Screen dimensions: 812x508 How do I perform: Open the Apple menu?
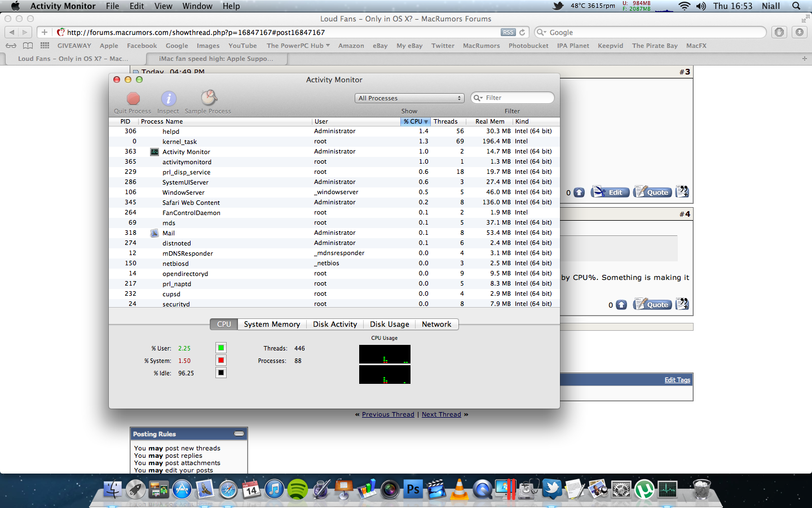pos(15,6)
